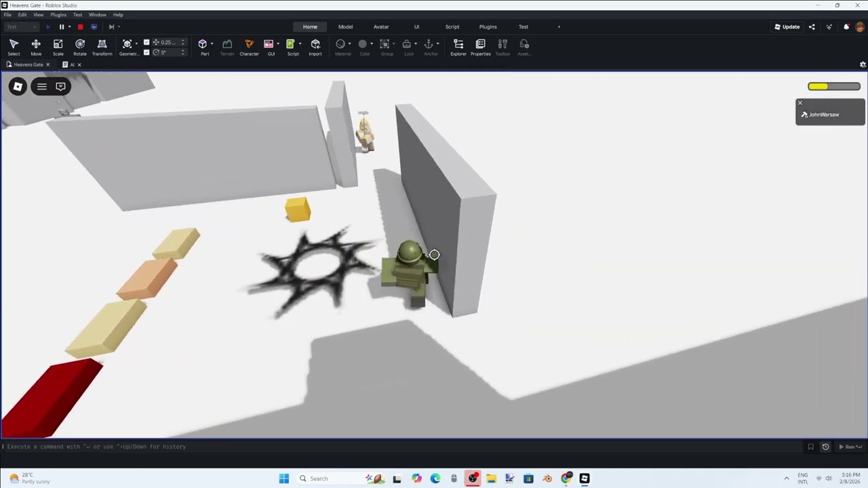Switch to the Model ribbon tab

pos(345,27)
